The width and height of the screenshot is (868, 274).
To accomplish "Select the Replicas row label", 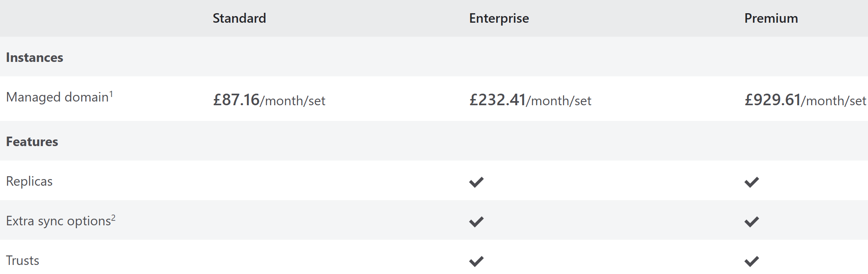I will (29, 182).
